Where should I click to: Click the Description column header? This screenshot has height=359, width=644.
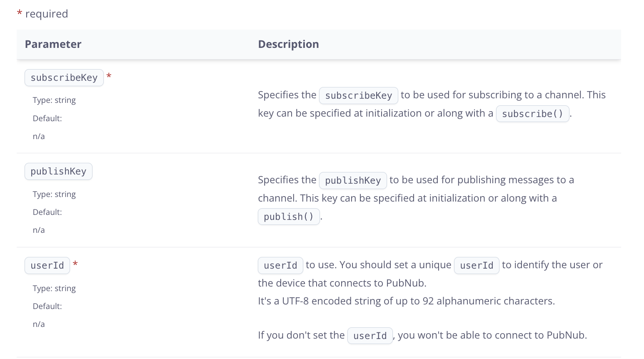coord(288,44)
